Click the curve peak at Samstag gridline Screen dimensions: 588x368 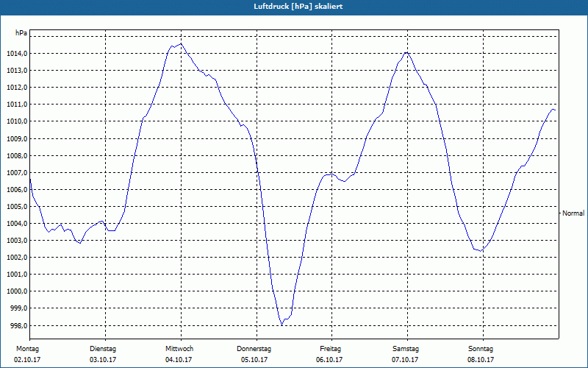[x=407, y=52]
